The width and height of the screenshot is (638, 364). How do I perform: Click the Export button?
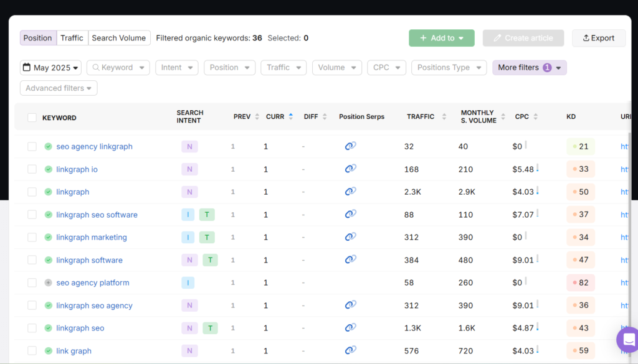coord(599,38)
